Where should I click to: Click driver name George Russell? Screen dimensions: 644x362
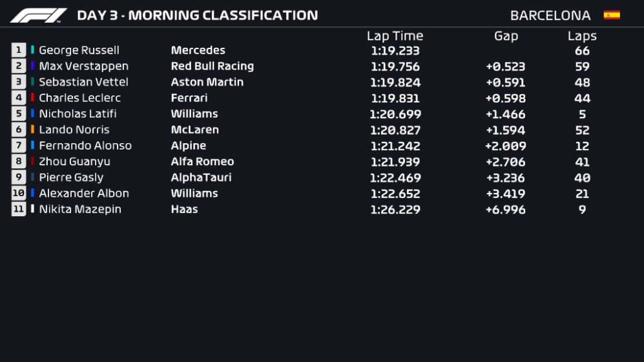click(79, 50)
